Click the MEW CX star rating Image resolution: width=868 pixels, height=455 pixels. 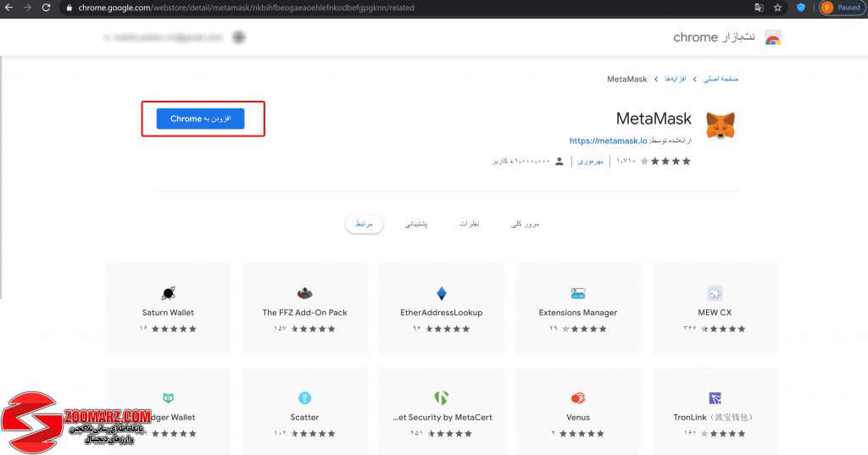[723, 328]
